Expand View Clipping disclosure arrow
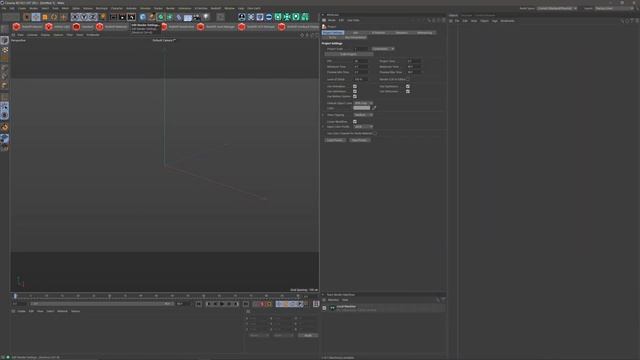Viewport: 640px width, 360px height. pos(323,115)
